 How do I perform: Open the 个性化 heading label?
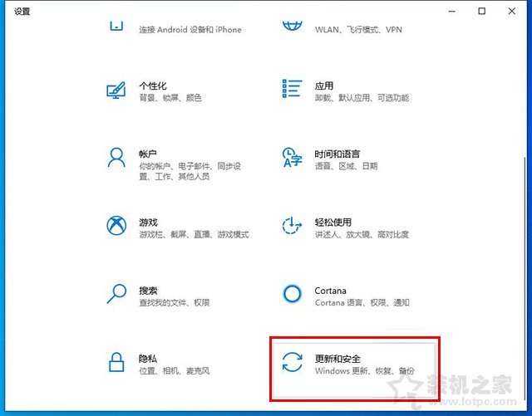pos(153,86)
